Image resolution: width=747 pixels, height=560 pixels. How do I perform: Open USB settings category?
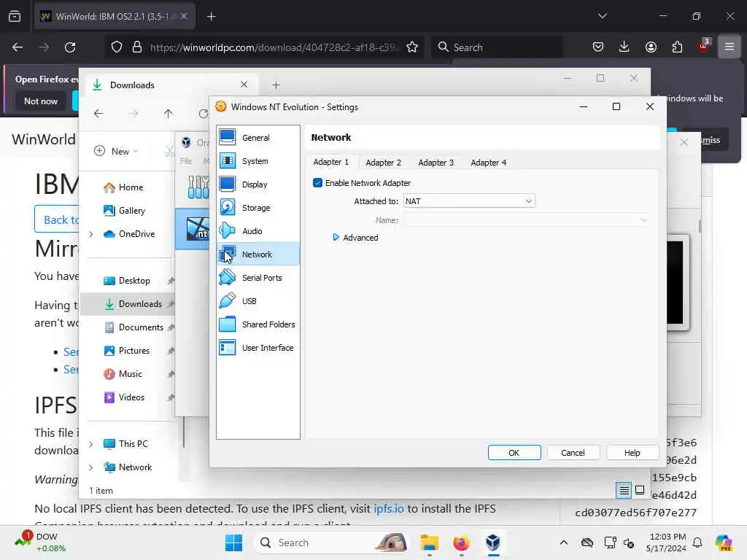pos(258,301)
